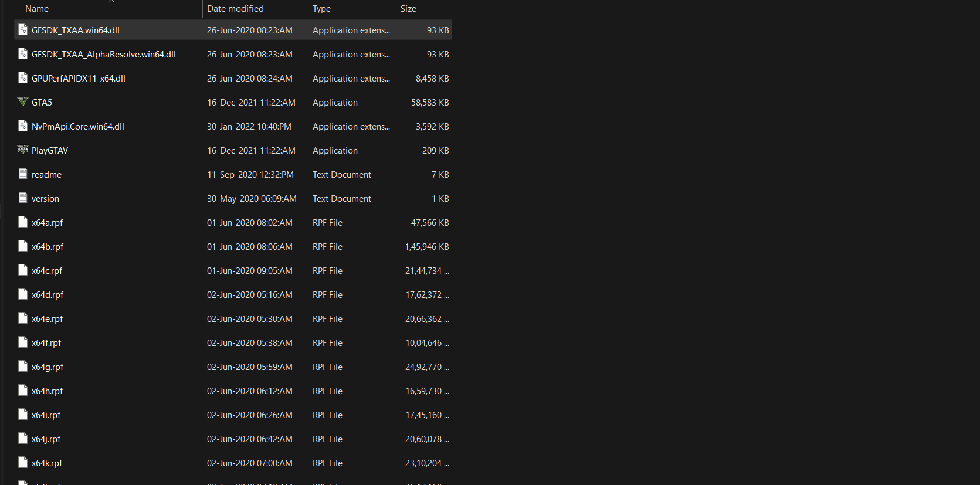Click the readme date 11-Sep-2020 12:32:PM

click(x=250, y=175)
